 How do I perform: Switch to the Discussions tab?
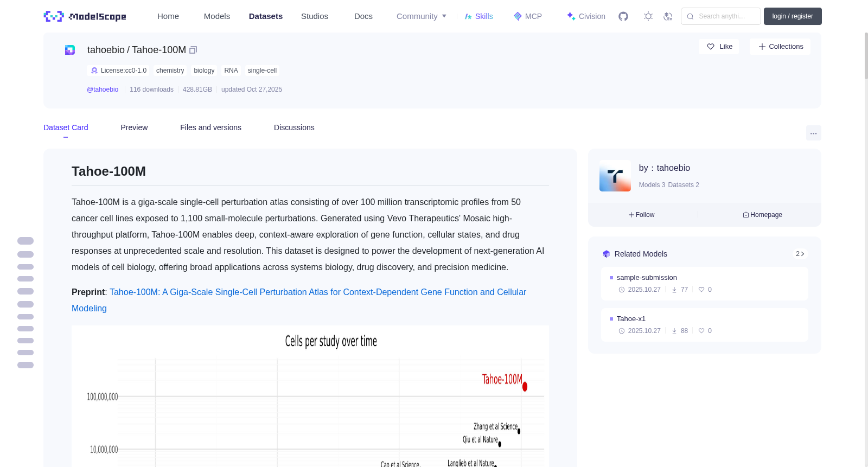(x=294, y=127)
